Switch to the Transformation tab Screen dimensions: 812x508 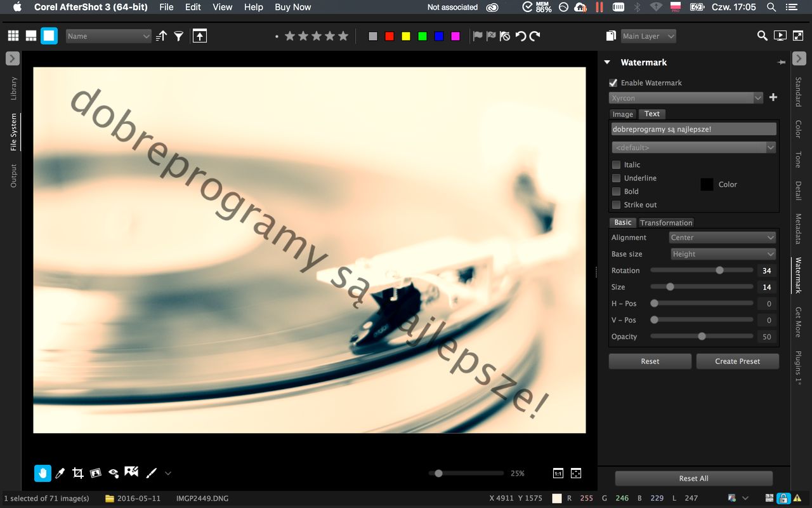click(666, 223)
